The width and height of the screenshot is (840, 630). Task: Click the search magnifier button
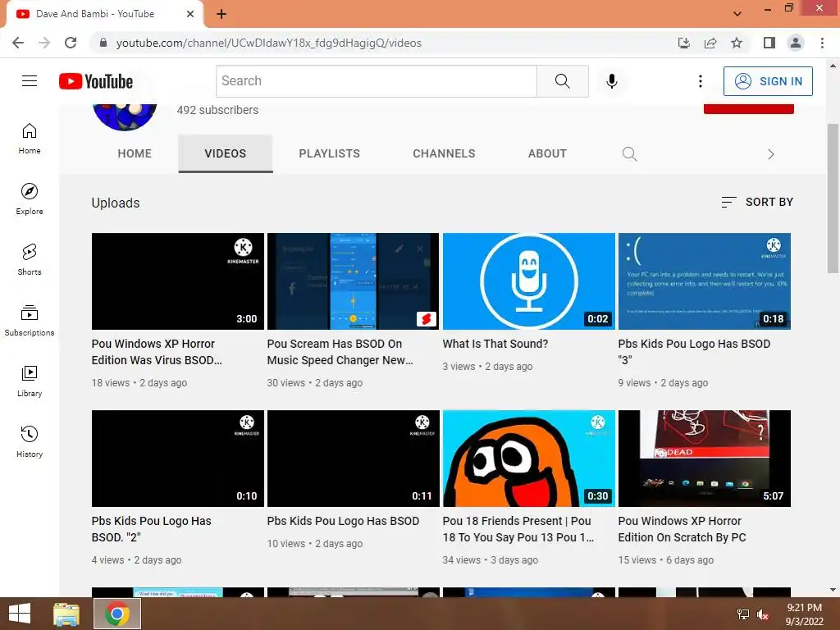(x=563, y=81)
